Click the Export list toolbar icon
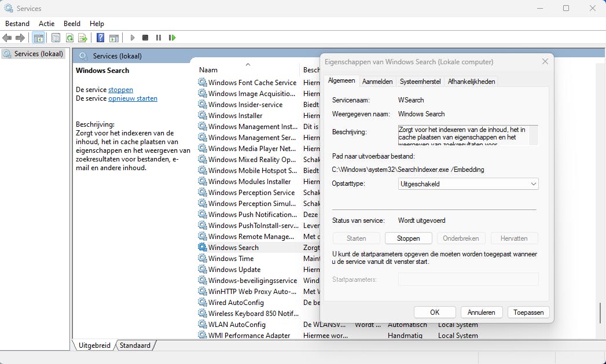 (x=83, y=38)
